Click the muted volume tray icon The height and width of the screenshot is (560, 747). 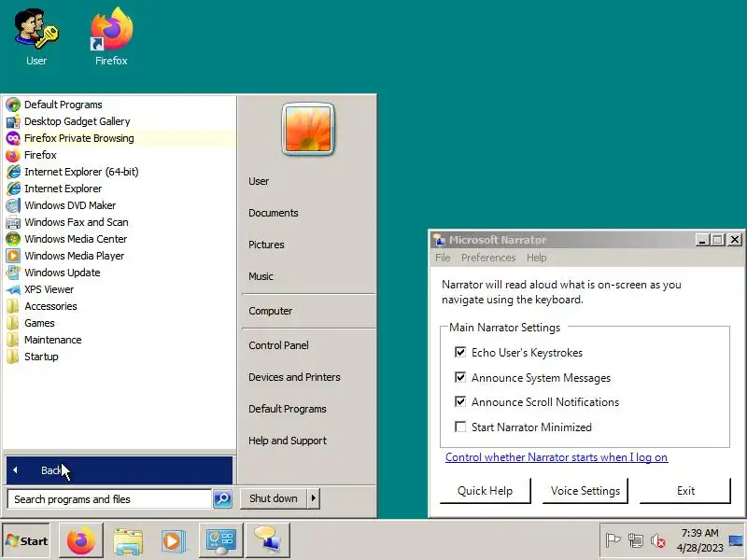[658, 540]
